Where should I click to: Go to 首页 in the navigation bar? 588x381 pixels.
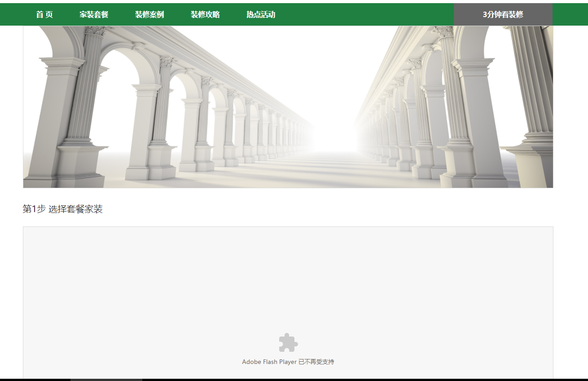pos(44,14)
